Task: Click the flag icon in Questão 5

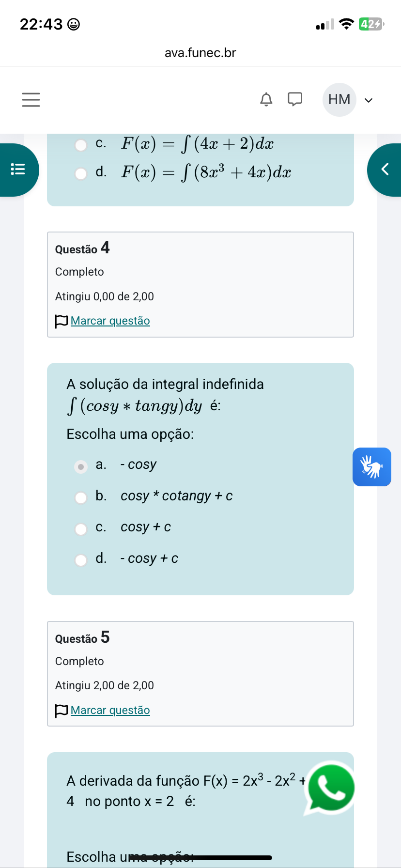Action: (x=62, y=711)
